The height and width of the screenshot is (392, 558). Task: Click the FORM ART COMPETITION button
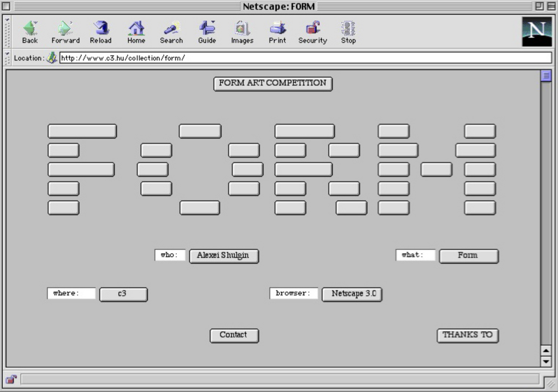[x=273, y=84]
